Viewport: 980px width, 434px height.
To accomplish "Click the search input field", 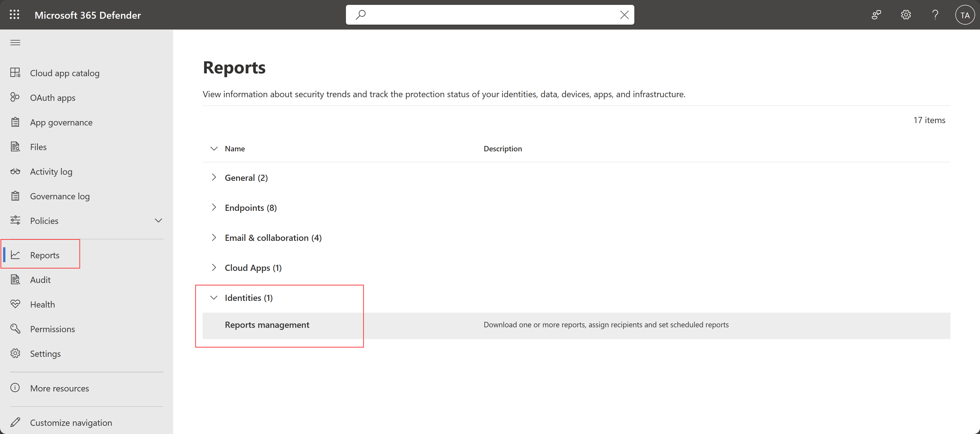I will (489, 14).
